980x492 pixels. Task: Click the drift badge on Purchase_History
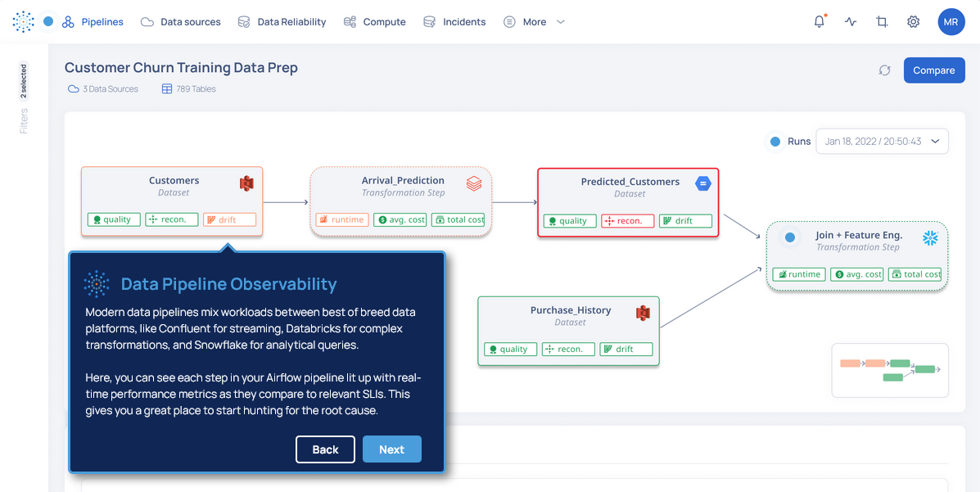(x=626, y=350)
